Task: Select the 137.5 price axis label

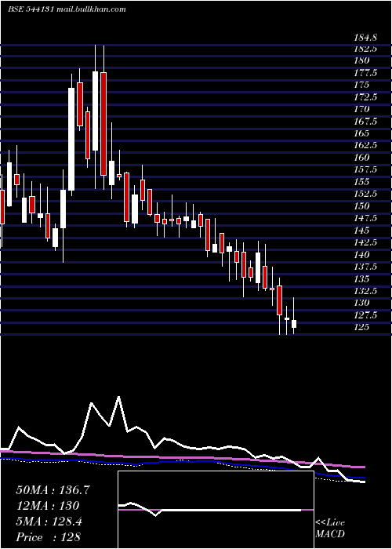Action: 365,267
